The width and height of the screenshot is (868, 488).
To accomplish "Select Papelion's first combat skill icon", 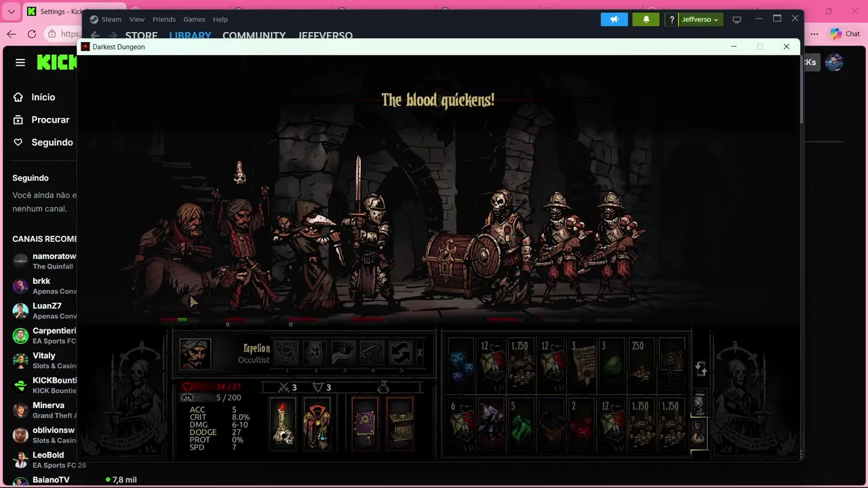I will click(286, 353).
